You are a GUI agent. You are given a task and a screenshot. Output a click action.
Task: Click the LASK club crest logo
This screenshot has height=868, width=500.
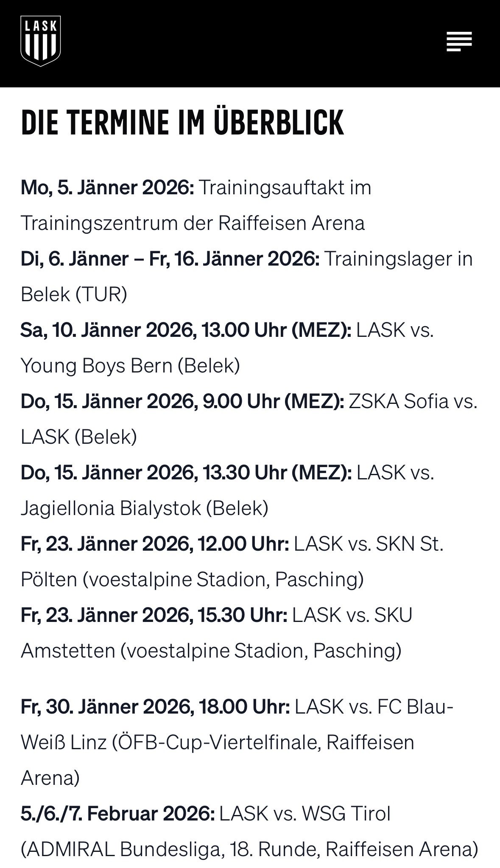pos(41,41)
